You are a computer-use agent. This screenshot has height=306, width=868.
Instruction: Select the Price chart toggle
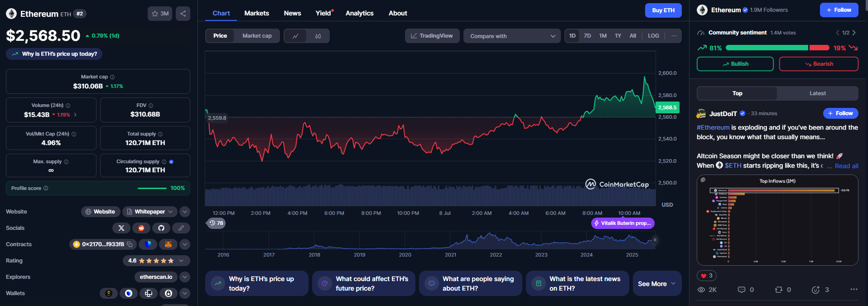[x=220, y=36]
